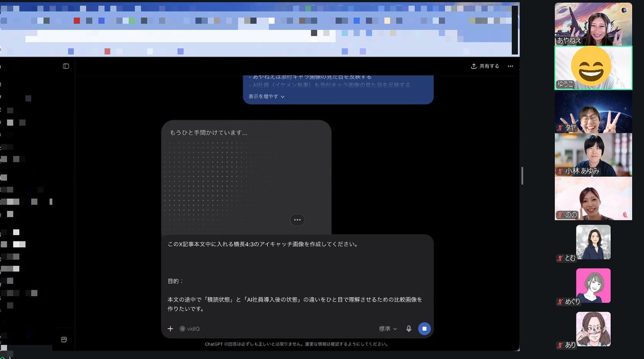Click the muted mic icon beside のの
Viewport: 644px width, 359px height.
pyautogui.click(x=560, y=215)
